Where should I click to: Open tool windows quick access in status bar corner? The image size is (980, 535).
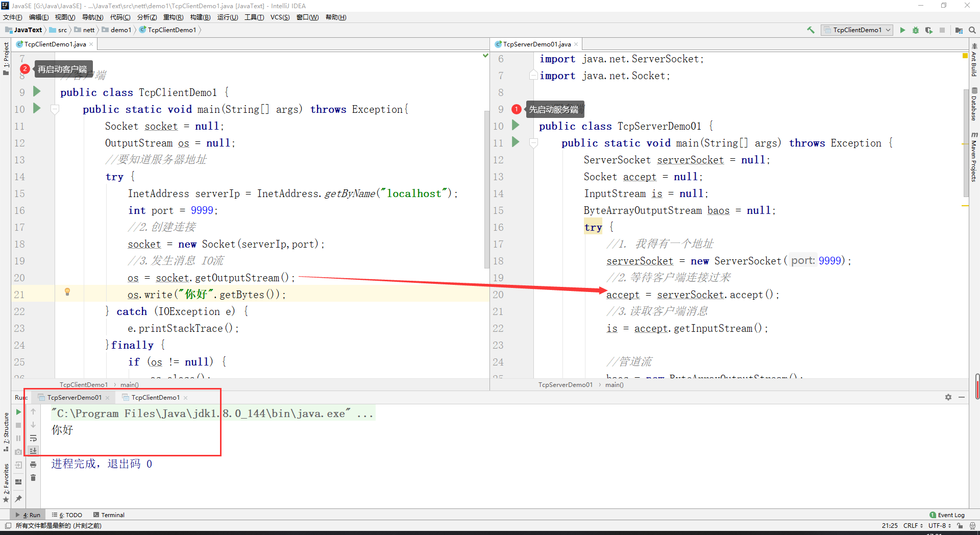pos(8,525)
